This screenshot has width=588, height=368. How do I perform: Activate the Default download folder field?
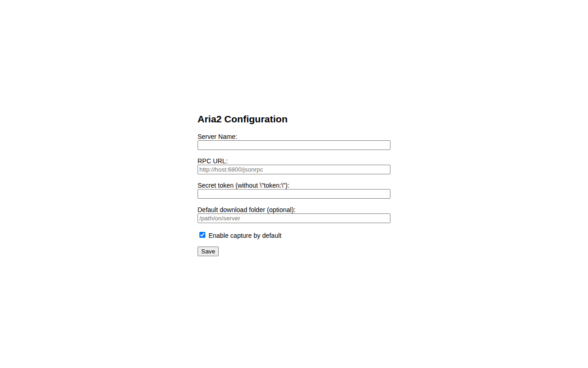tap(294, 218)
